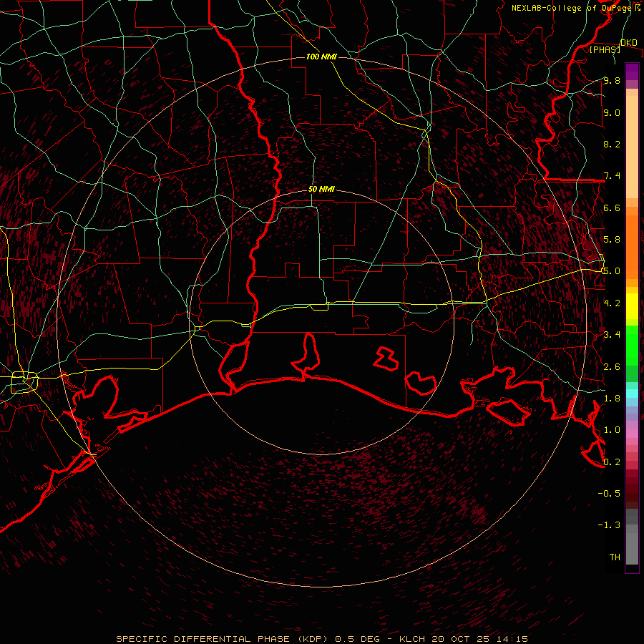Select the 0.2 value on the color scale
This screenshot has width=644, height=644.
[612, 462]
